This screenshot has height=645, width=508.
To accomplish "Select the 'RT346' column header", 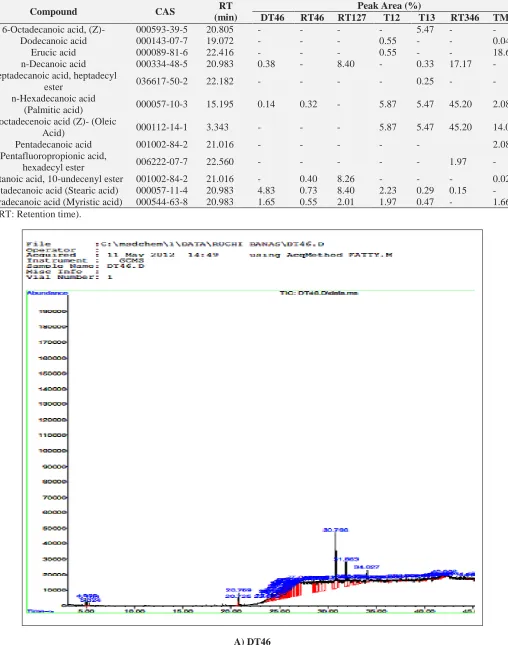I will (x=465, y=18).
